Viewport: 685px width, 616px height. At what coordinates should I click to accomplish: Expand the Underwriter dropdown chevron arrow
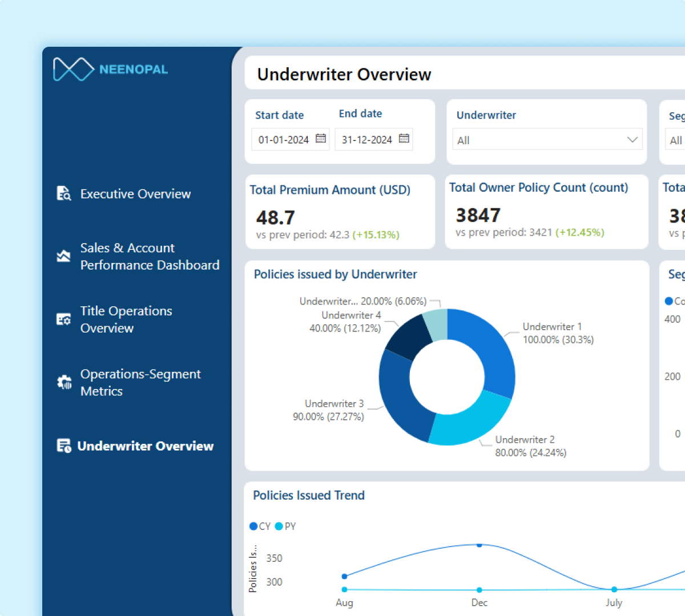(632, 140)
